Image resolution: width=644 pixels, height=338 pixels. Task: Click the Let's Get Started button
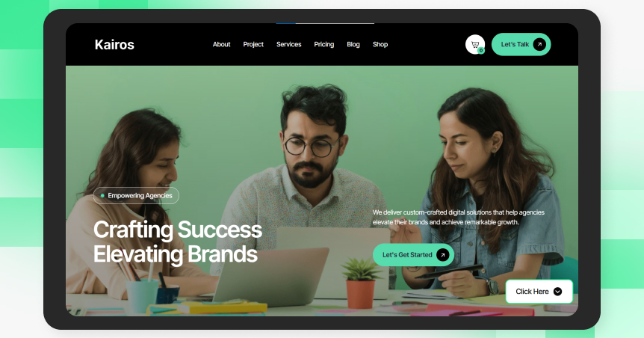[413, 255]
